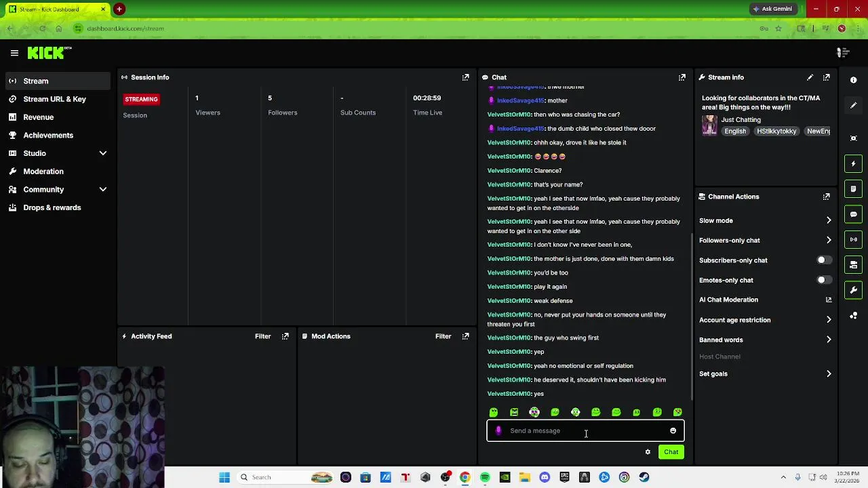Click the broadcast signal icon in right sidebar
This screenshot has width=868, height=488.
(853, 239)
